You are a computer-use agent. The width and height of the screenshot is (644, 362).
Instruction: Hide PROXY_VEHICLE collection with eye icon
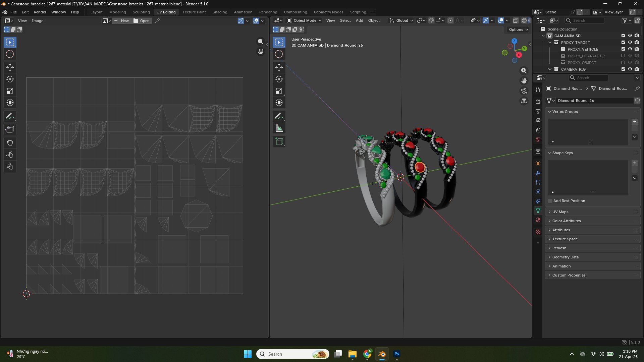(x=630, y=49)
